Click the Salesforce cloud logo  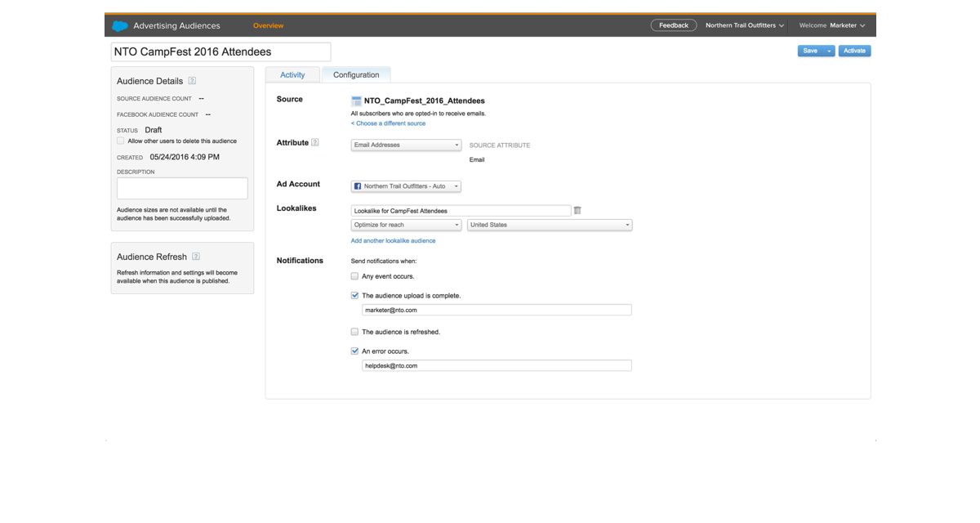[x=120, y=26]
